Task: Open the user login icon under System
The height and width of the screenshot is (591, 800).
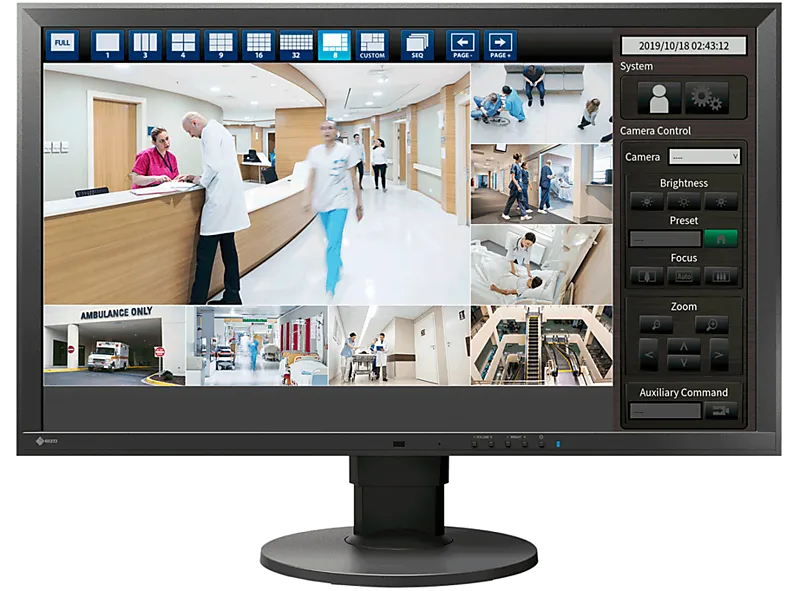Action: pyautogui.click(x=659, y=98)
